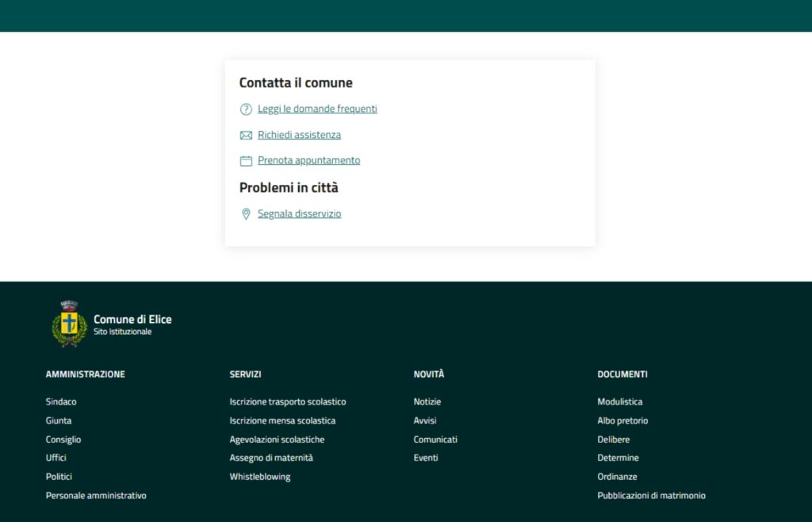View Avvisi under Novità
The image size is (812, 522).
(425, 420)
